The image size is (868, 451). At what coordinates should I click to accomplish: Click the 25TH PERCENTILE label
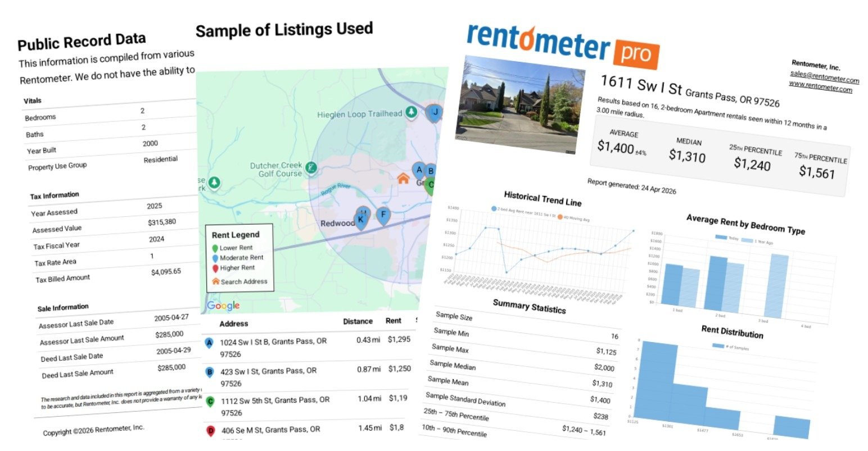pos(756,149)
